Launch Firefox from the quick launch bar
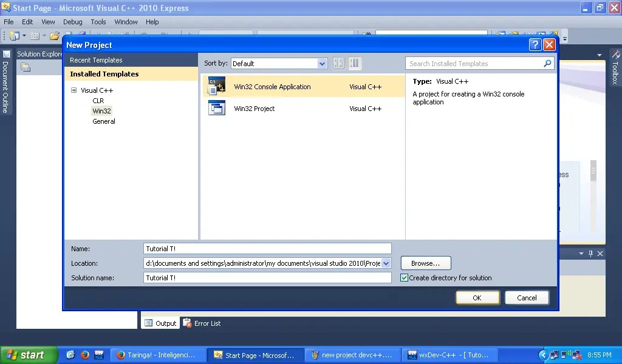This screenshot has height=364, width=622. point(85,354)
